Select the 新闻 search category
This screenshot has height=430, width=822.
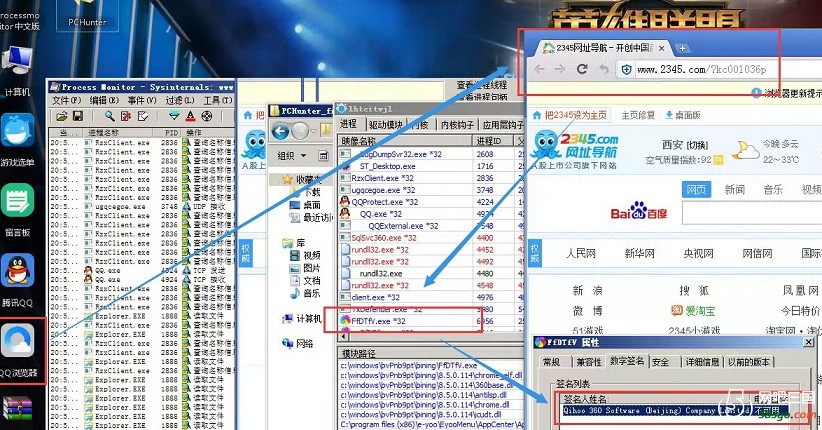pyautogui.click(x=734, y=189)
